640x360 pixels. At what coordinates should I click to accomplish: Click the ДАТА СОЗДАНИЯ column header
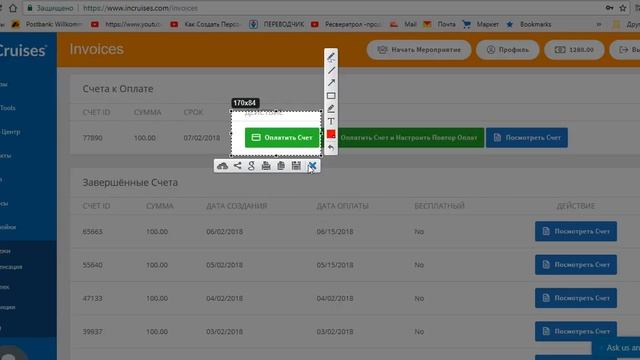[237, 206]
